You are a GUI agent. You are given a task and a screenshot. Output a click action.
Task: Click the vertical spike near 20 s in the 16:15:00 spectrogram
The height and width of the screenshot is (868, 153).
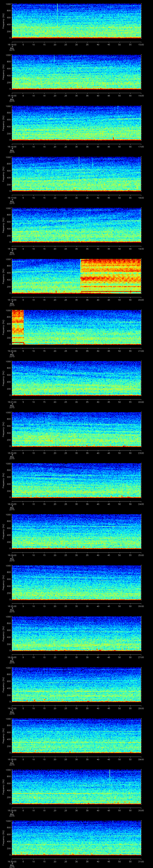54,59
